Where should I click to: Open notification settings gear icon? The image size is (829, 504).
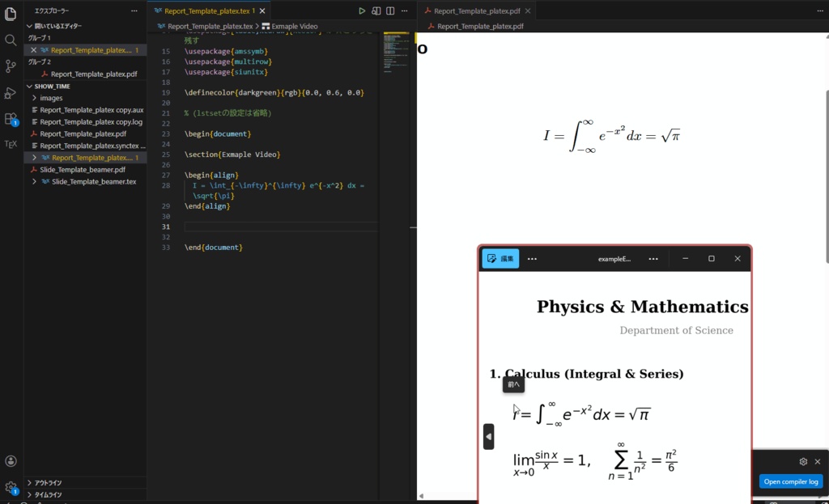coord(803,461)
